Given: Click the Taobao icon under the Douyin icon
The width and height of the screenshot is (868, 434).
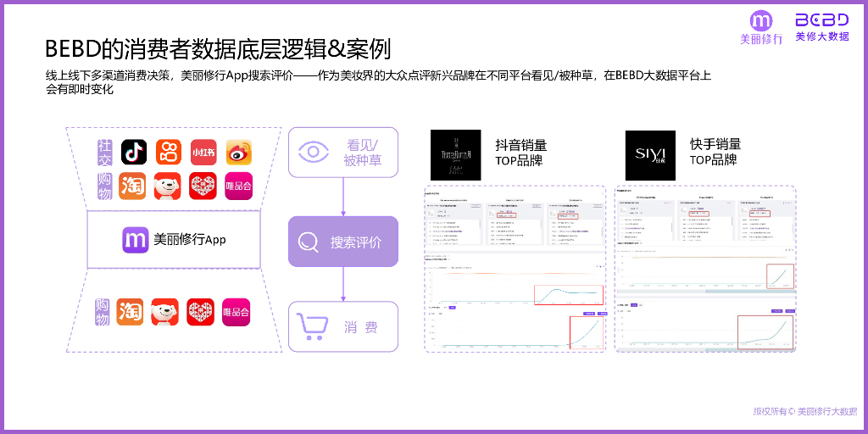Looking at the screenshot, I should tap(131, 186).
